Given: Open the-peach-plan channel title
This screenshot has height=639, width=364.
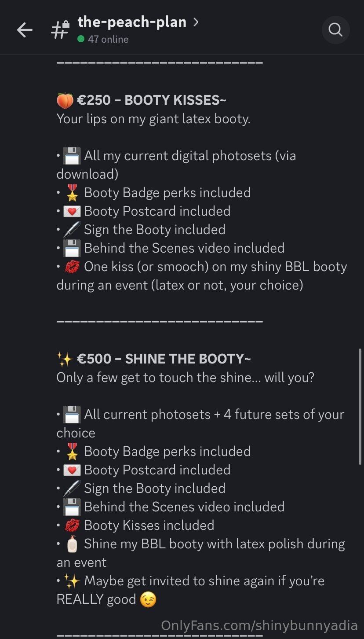Looking at the screenshot, I should click(x=132, y=22).
